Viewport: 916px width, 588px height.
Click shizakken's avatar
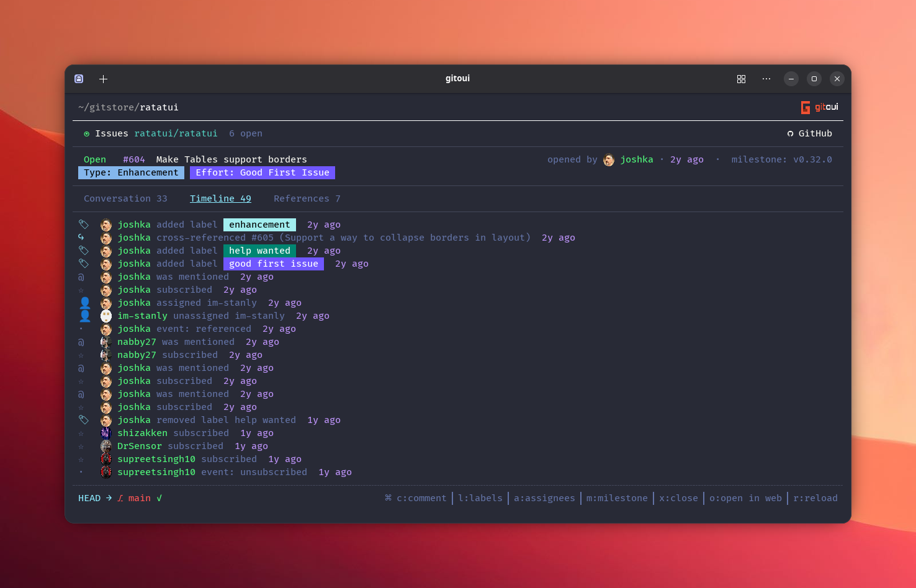106,434
